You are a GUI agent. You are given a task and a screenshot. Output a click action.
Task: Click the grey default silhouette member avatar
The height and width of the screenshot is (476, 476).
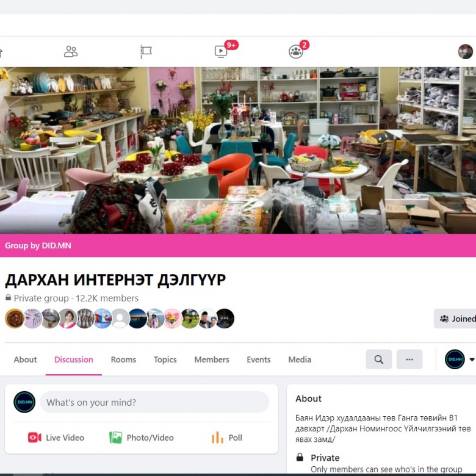coord(120,319)
